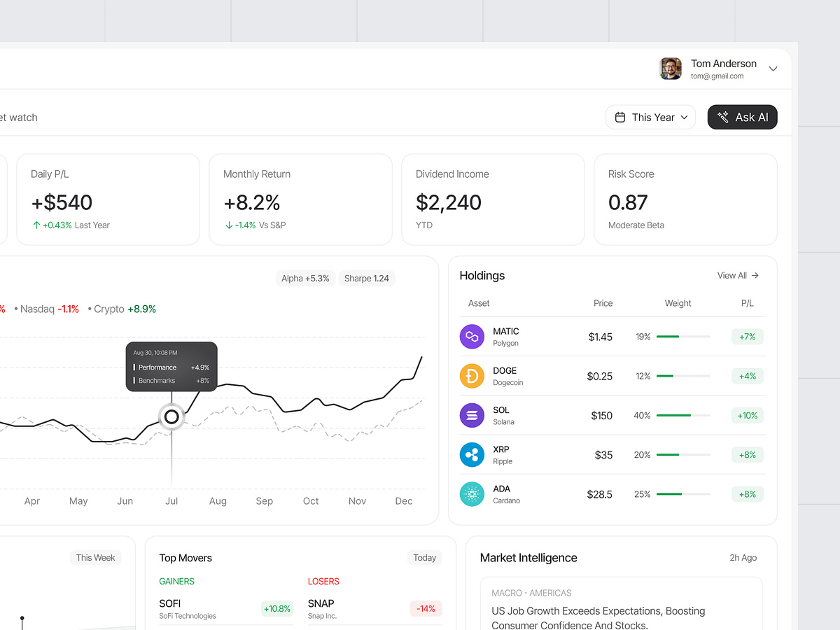Select the SOL Solana coin icon
The image size is (840, 630).
[x=472, y=415]
